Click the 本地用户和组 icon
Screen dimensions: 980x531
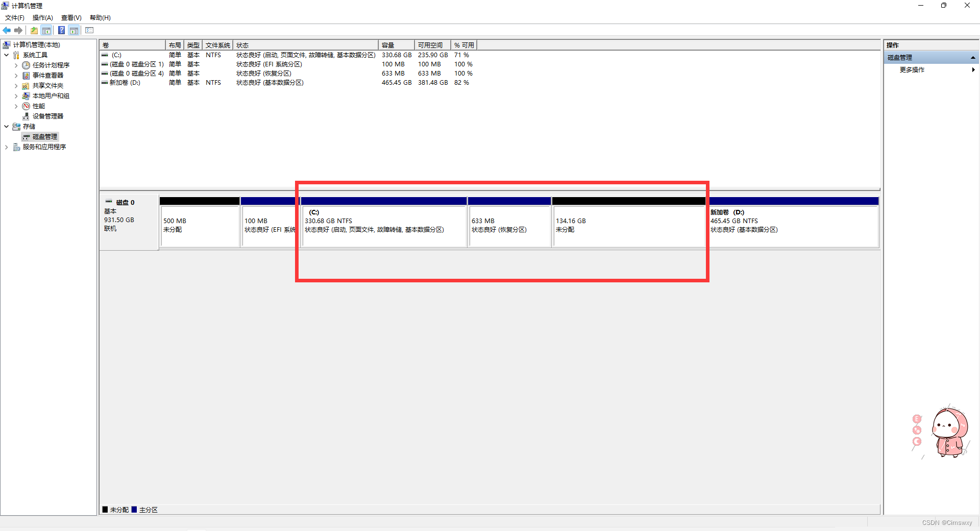(26, 96)
